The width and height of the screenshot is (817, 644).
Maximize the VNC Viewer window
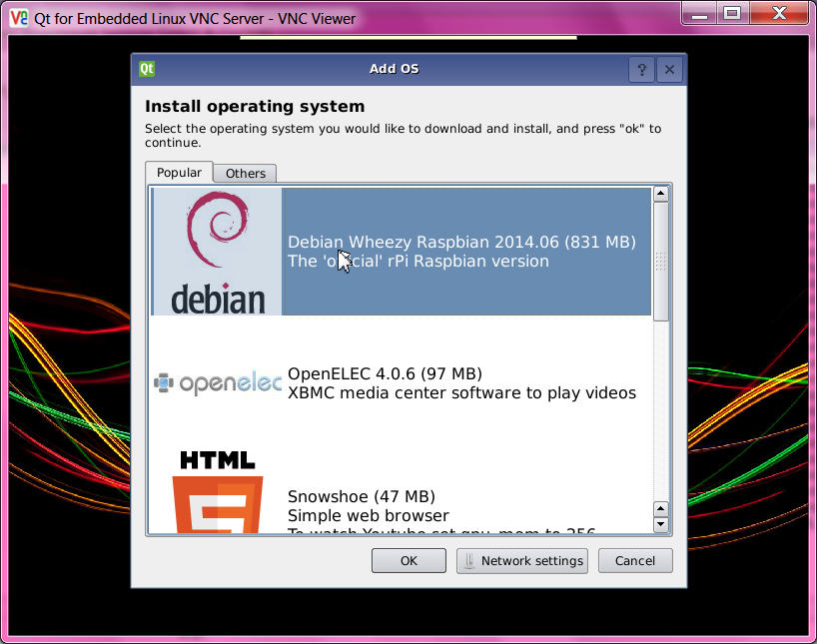pos(732,13)
